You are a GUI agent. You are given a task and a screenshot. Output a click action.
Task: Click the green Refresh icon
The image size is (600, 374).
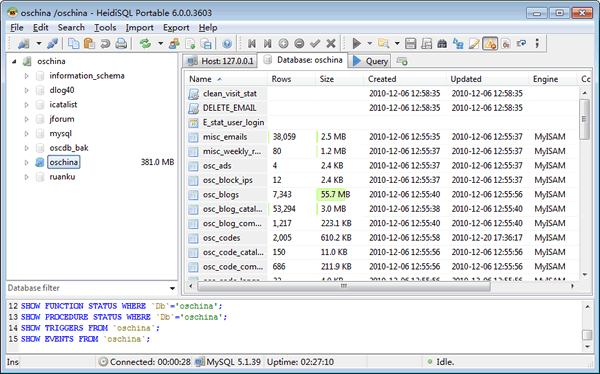pyautogui.click(x=145, y=44)
